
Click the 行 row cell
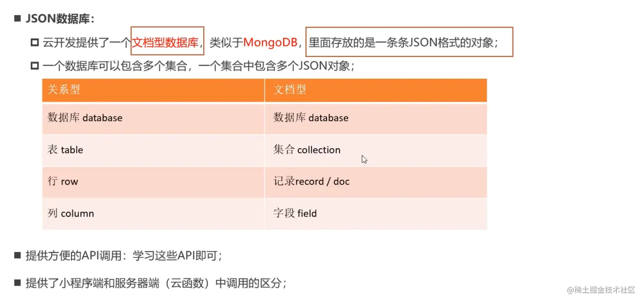click(x=153, y=182)
